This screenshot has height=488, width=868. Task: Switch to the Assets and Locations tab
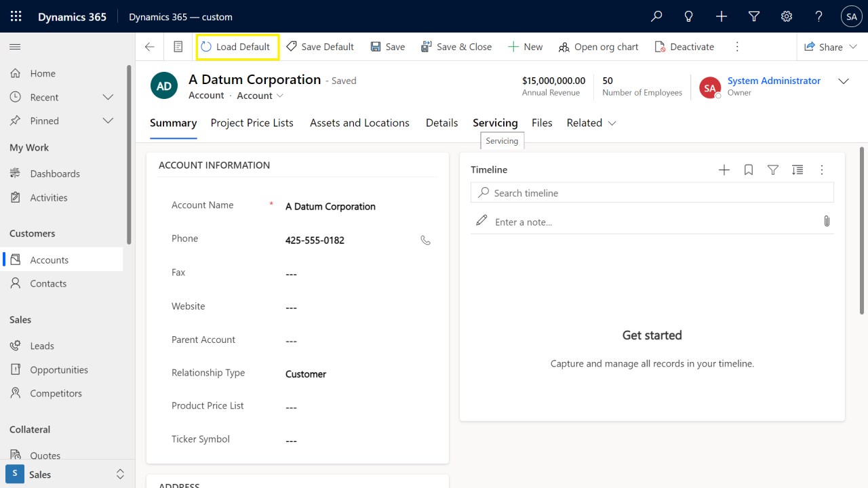(x=359, y=123)
